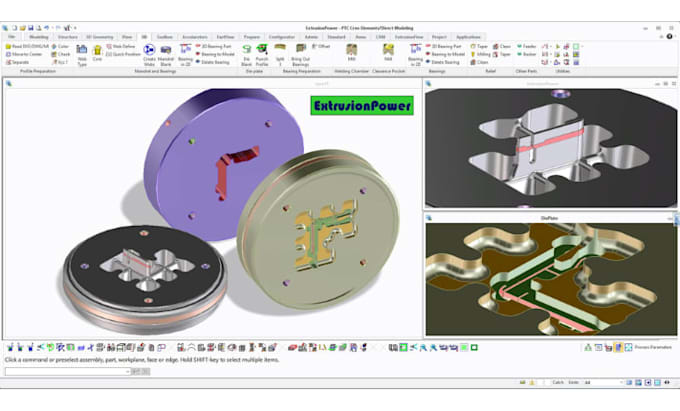This screenshot has height=411, width=680.
Task: Open the Web Type tool
Action: coord(82,54)
